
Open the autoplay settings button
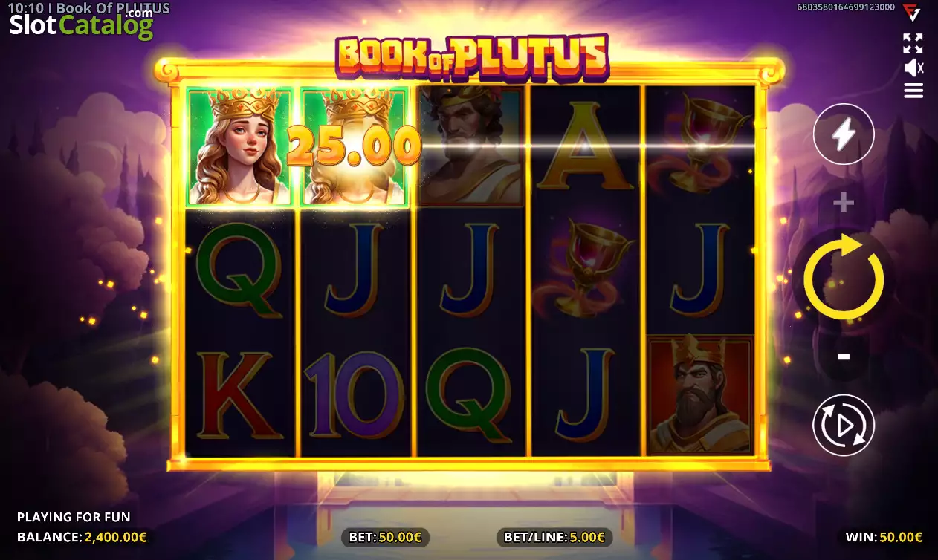(844, 425)
